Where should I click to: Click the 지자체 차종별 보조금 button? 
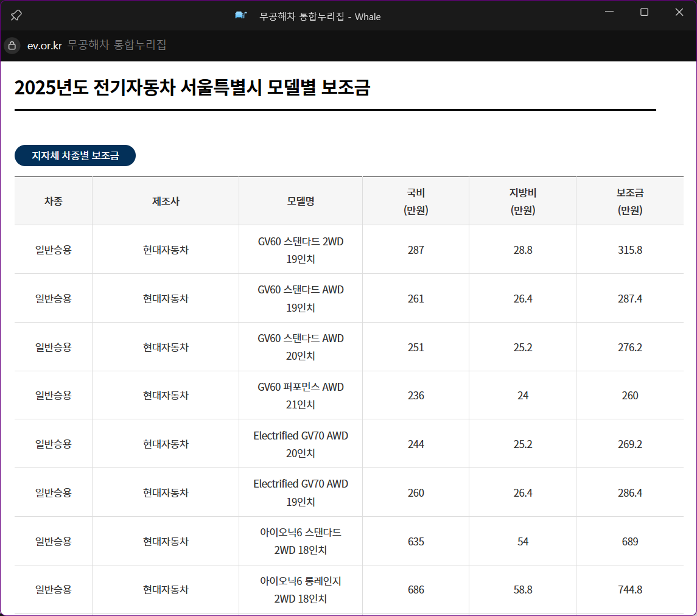75,156
